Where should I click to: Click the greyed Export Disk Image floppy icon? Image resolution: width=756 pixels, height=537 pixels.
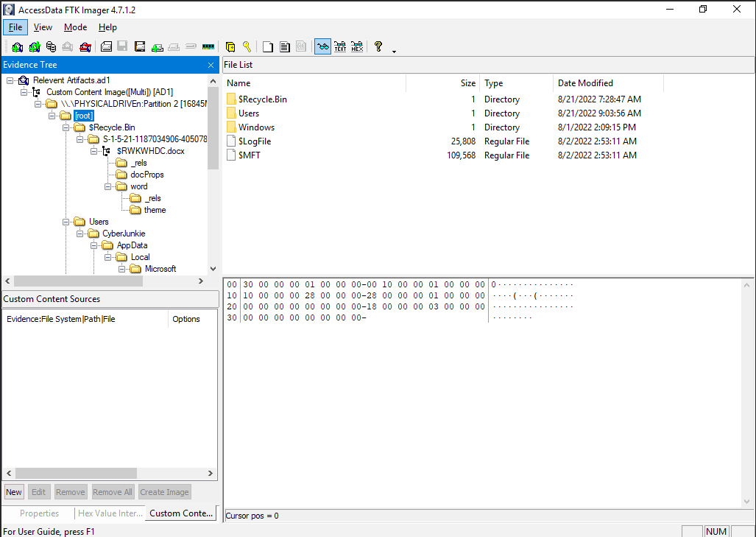[122, 47]
